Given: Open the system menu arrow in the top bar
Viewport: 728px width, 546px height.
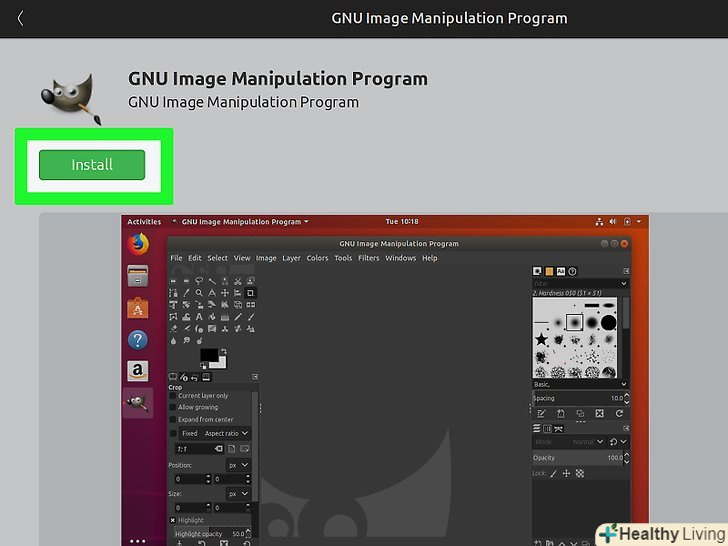Looking at the screenshot, I should click(639, 222).
